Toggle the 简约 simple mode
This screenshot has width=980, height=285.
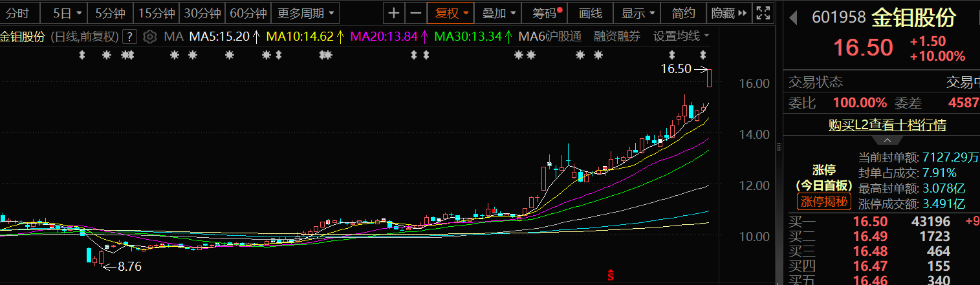(684, 13)
